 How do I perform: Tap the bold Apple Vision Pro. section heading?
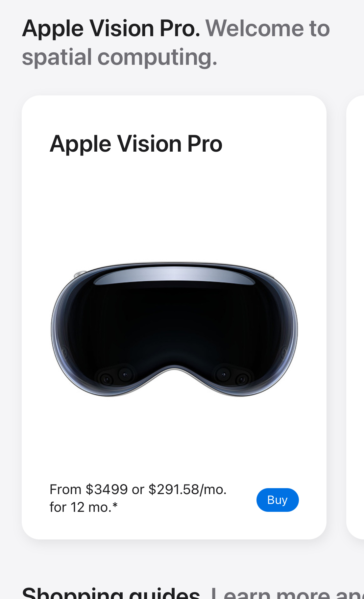111,29
